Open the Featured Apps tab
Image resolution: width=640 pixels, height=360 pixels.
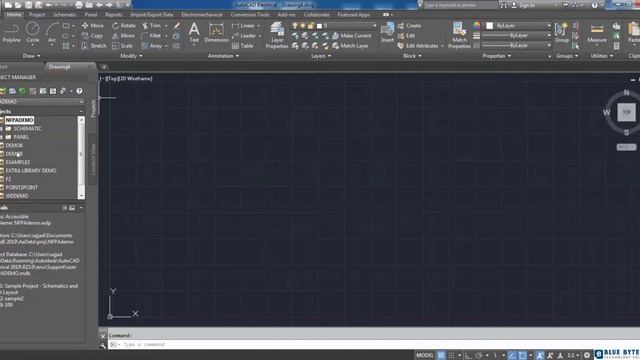(x=353, y=15)
